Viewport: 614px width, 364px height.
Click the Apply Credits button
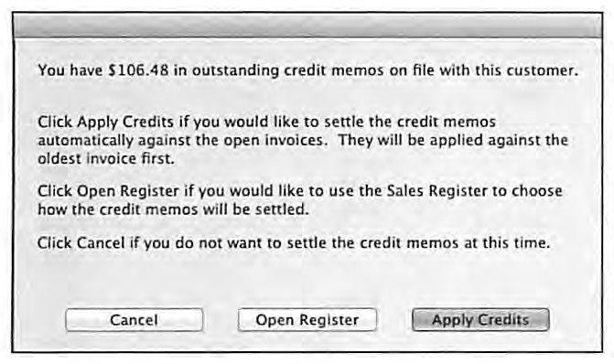click(480, 320)
